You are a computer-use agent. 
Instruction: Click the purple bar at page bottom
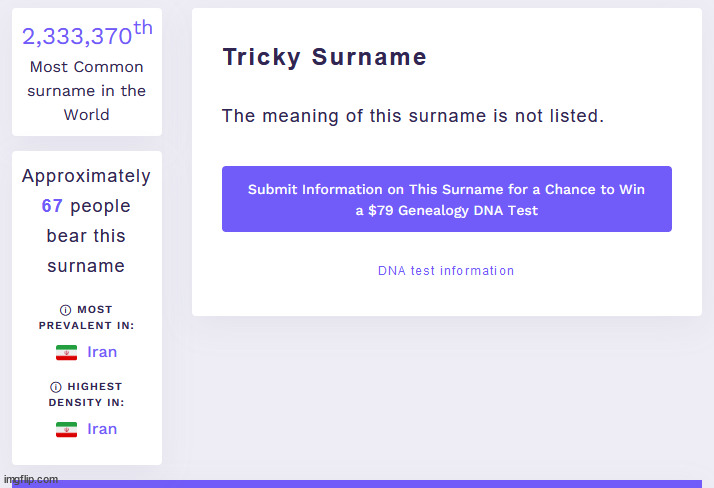[380, 484]
